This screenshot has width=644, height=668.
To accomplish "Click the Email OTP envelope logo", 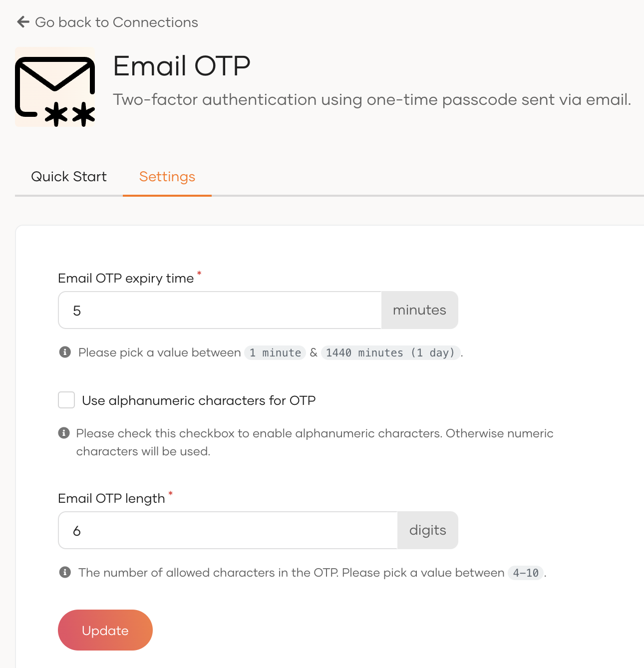I will click(54, 87).
